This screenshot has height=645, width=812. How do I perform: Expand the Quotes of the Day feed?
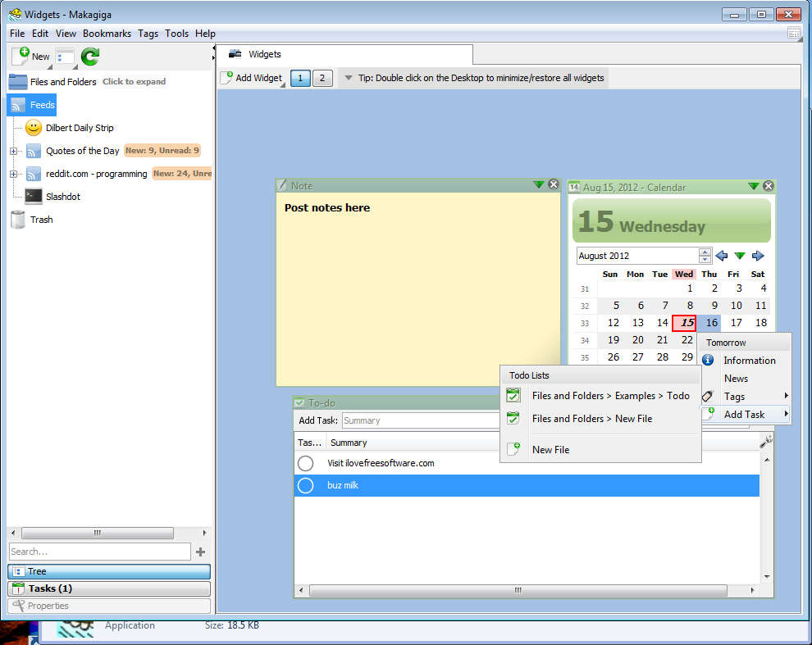click(x=13, y=151)
